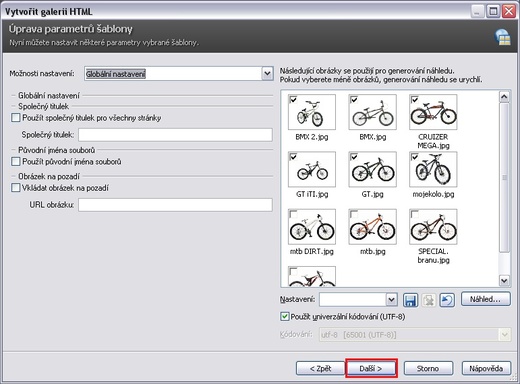Enable use original file names checkbox
520x384 pixels.
tap(16, 162)
